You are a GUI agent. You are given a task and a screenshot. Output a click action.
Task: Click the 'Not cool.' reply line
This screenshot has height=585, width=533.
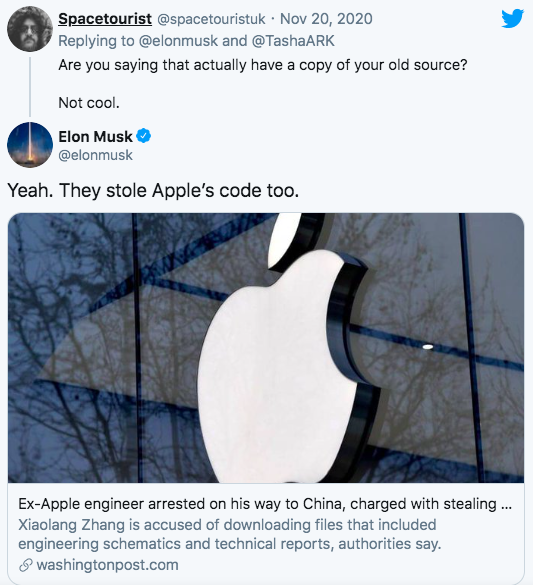(89, 103)
